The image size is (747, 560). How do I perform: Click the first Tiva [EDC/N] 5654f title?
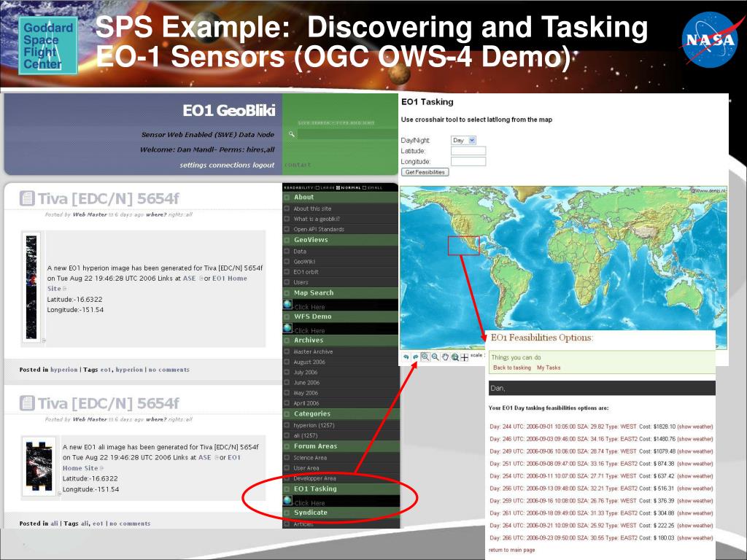(x=108, y=198)
